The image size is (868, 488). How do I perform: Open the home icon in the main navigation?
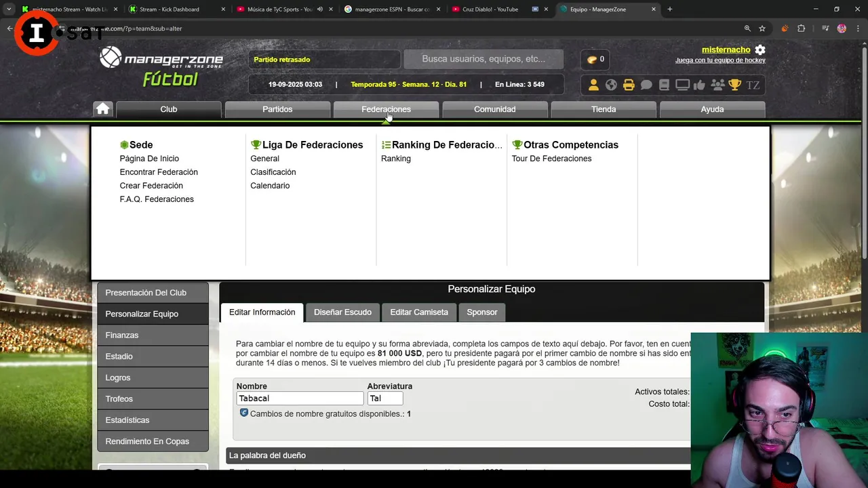point(103,109)
